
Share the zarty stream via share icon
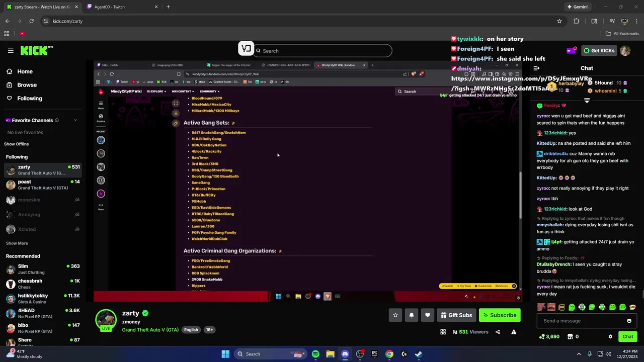click(498, 332)
